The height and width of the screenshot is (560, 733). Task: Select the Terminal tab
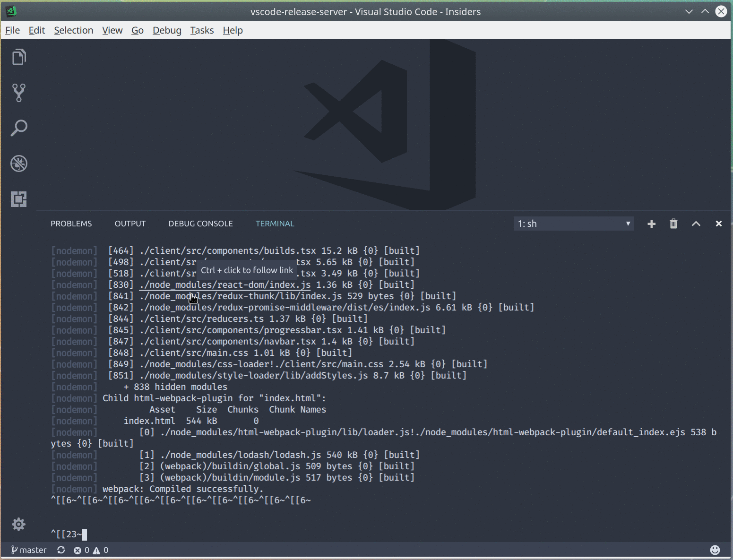click(275, 224)
